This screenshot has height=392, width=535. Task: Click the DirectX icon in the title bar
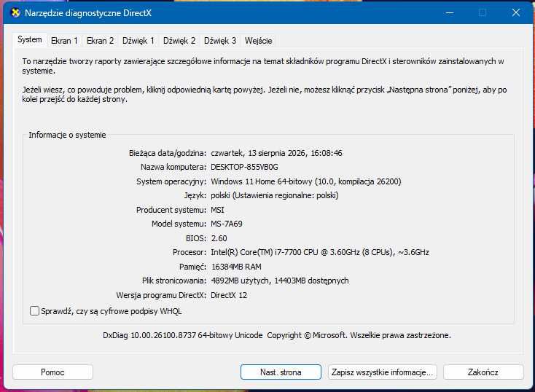pos(15,13)
